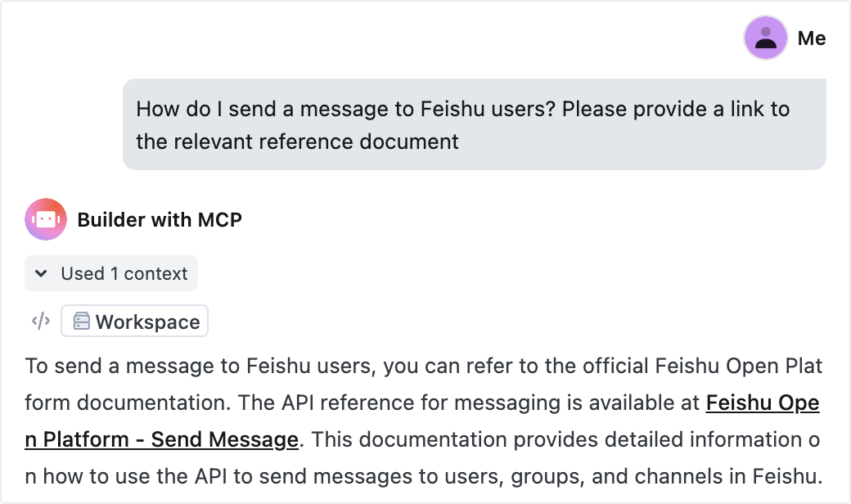The height and width of the screenshot is (504, 851).
Task: Click the code brackets icon
Action: point(41,322)
